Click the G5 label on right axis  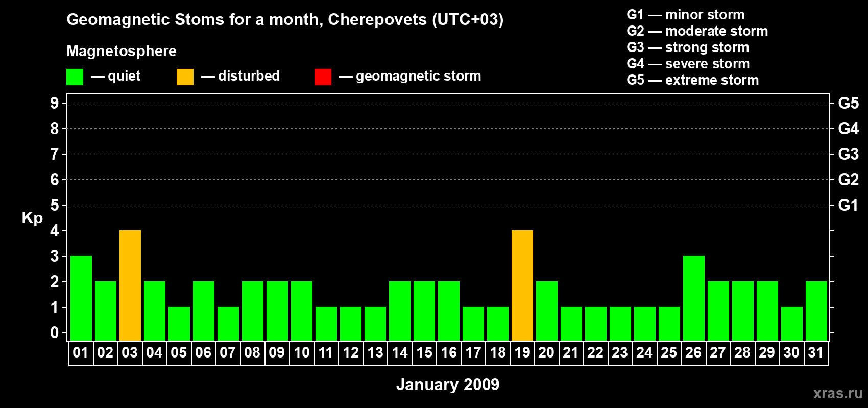(x=848, y=103)
